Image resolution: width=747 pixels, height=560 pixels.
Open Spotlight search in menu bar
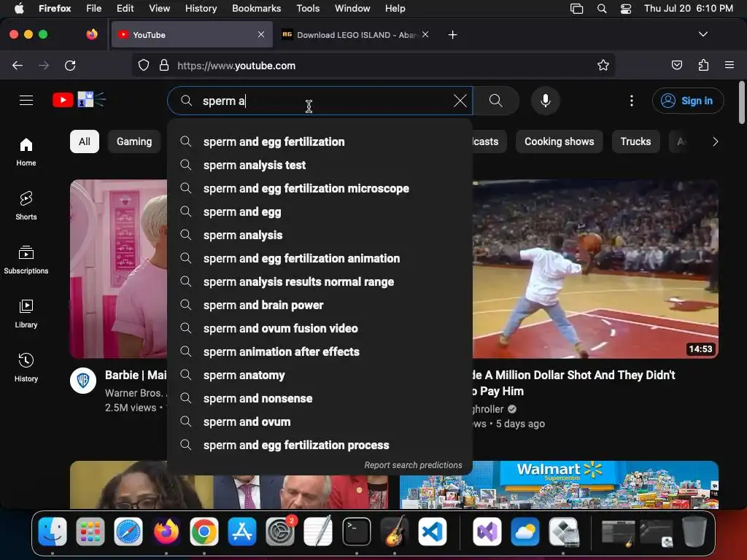click(x=602, y=9)
